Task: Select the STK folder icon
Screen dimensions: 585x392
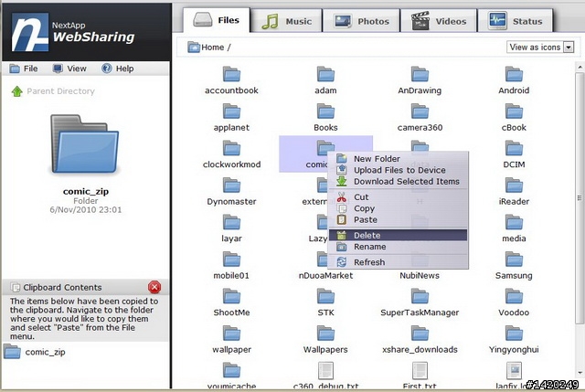Action: pyautogui.click(x=325, y=296)
